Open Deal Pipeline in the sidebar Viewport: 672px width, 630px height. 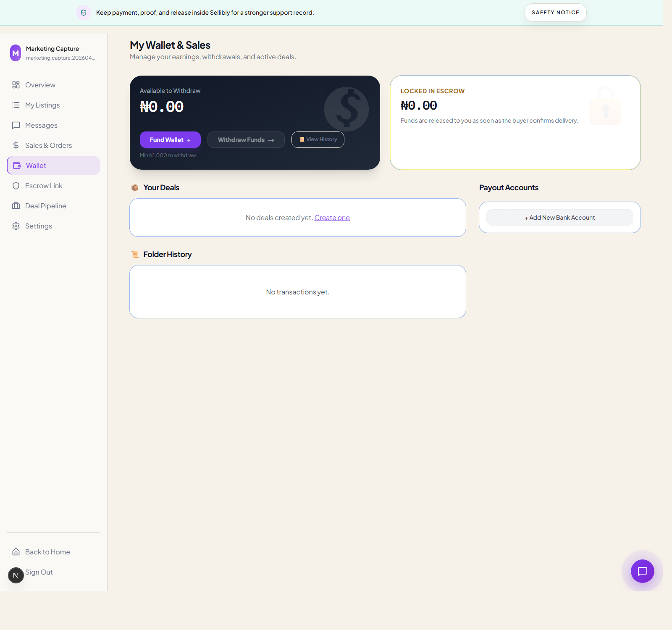53,206
